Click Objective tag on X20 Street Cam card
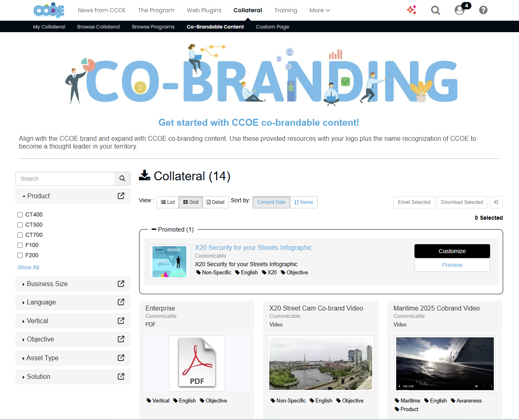The height and width of the screenshot is (420, 519). click(x=350, y=401)
